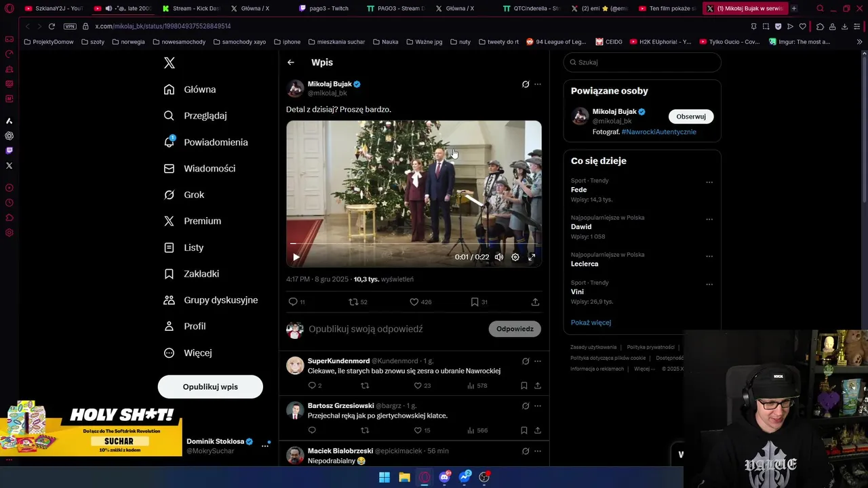Open Profil page

(x=184, y=326)
